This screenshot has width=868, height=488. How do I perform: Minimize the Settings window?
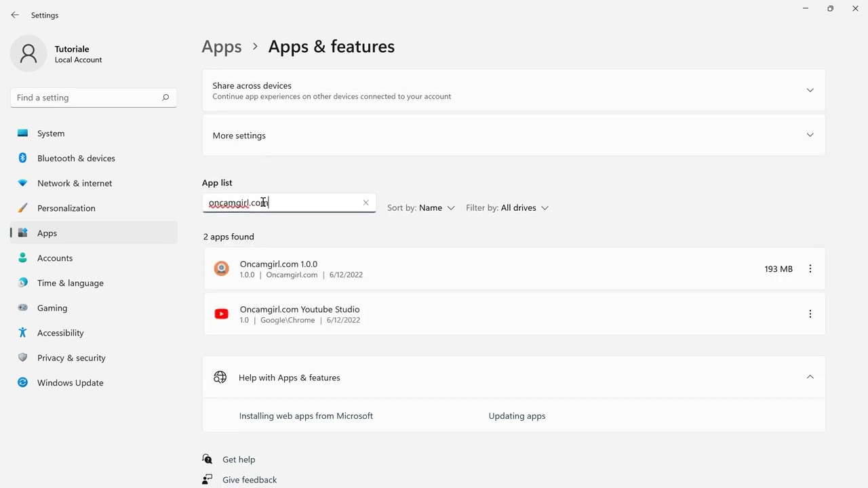pos(806,9)
